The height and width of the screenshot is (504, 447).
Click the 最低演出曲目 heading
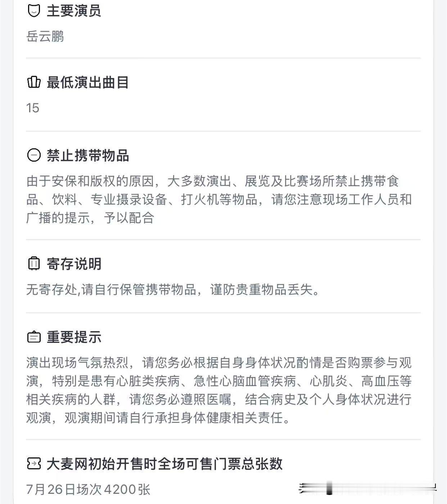[x=88, y=82]
